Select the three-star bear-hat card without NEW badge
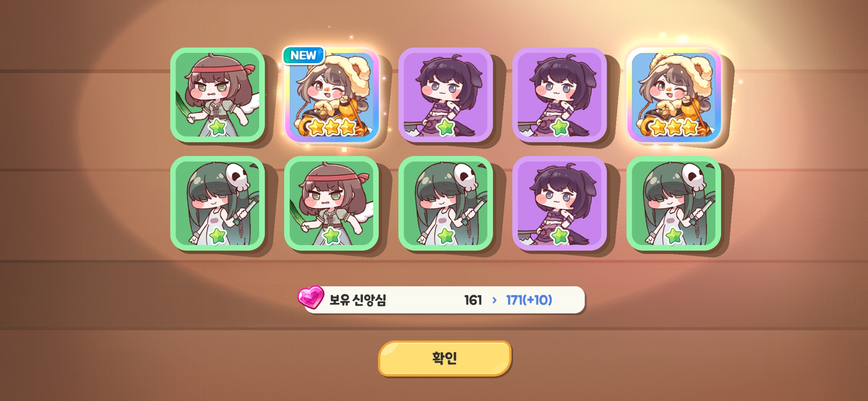 pos(674,95)
